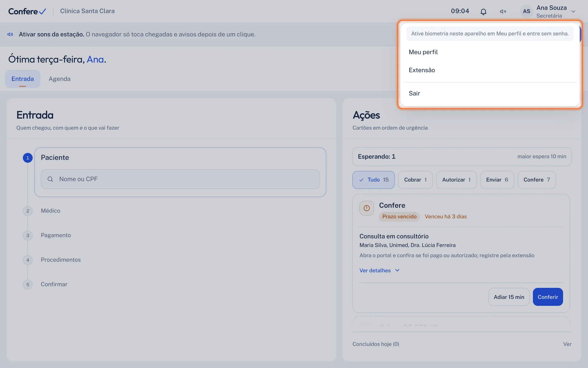Screen dimensions: 588x368
Task: Click the Confere logo
Action: point(27,11)
